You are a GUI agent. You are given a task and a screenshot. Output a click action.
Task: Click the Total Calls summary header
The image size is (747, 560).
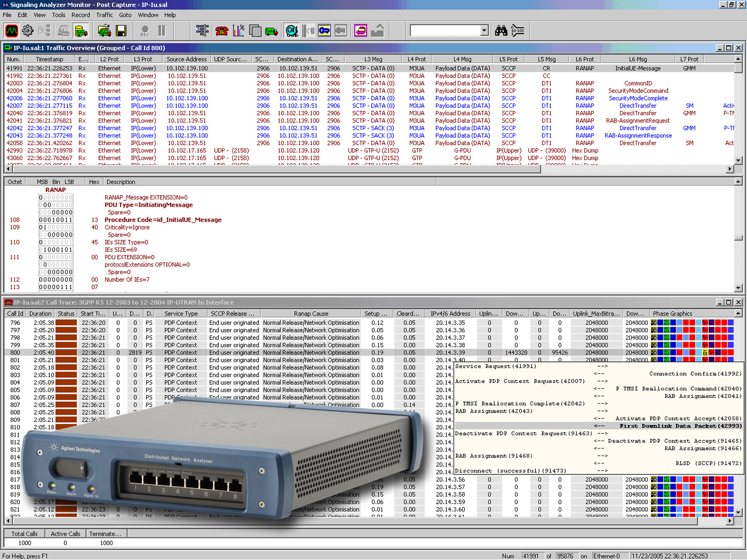[24, 534]
